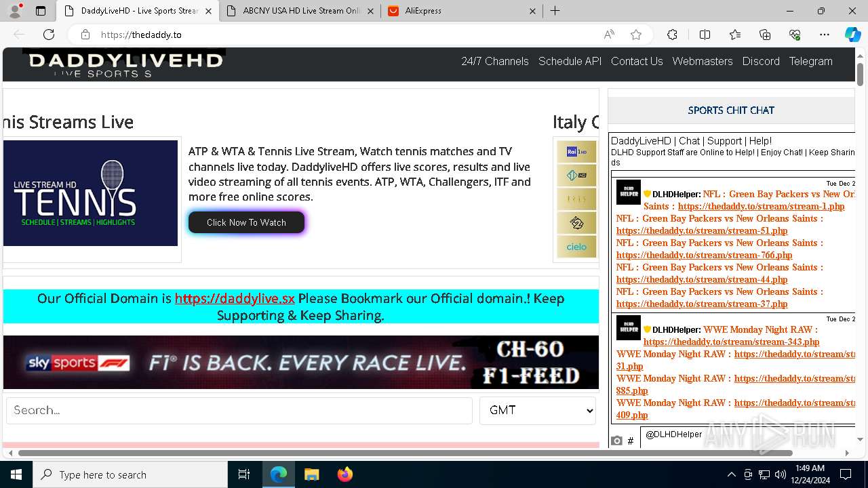Open the Schedule API page
The image size is (868, 488).
[x=570, y=61]
